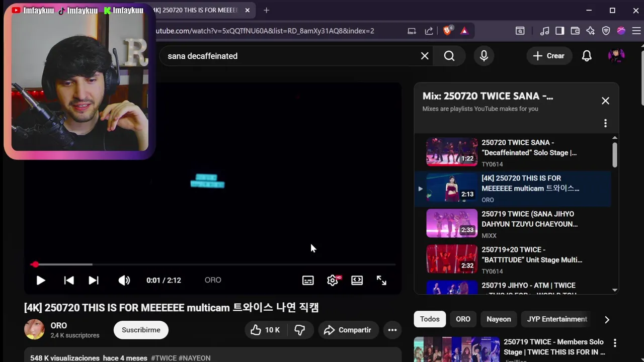Open the 250719 TWICE MIXX video in the playlist
This screenshot has width=644, height=362.
click(513, 224)
